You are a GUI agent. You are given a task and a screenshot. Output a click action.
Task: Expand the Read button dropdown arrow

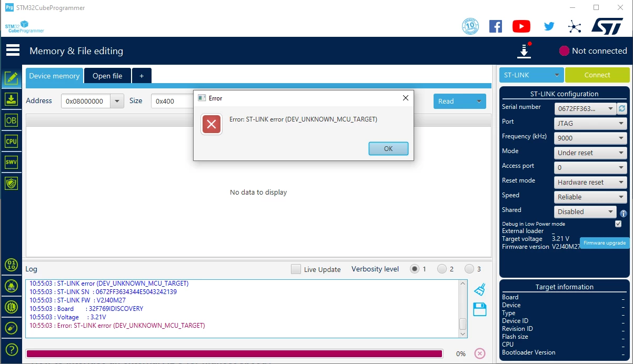pos(479,101)
